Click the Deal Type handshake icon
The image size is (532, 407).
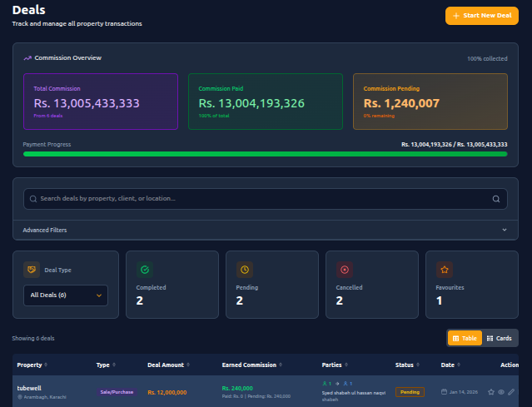point(31,270)
